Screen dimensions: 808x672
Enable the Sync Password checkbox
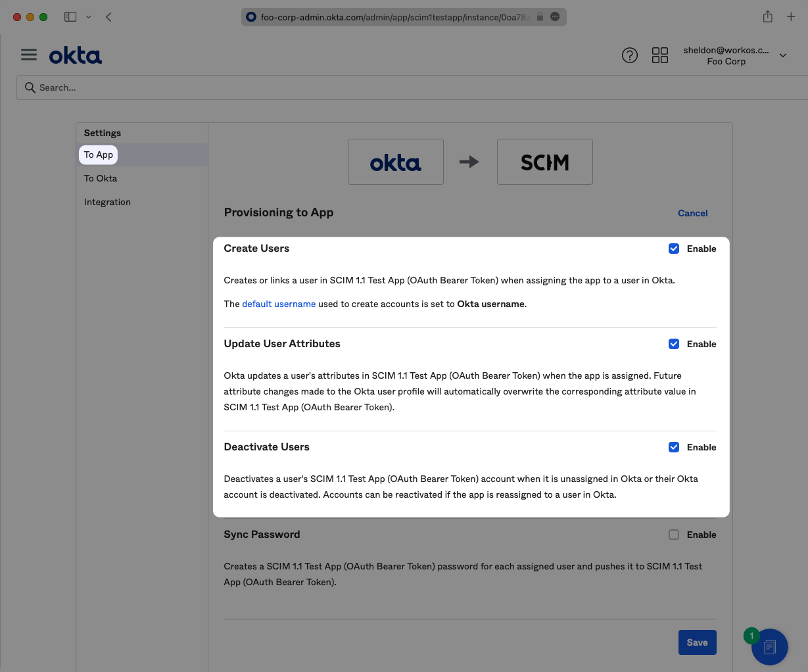pyautogui.click(x=674, y=535)
